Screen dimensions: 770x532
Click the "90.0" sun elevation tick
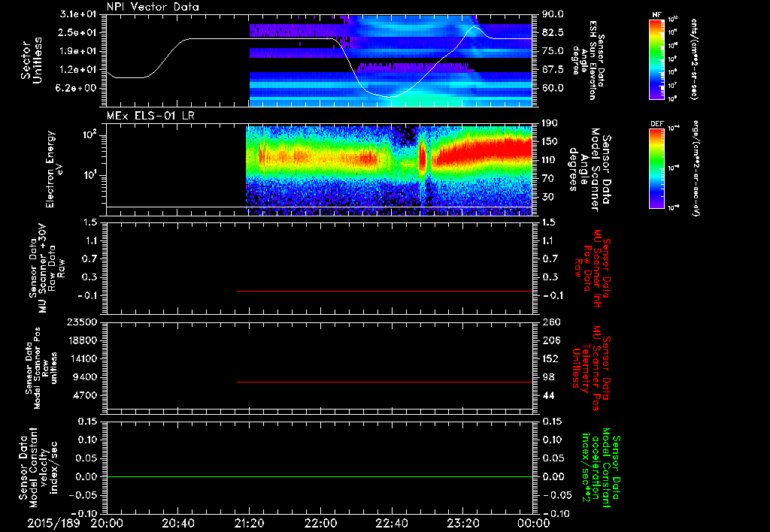click(x=553, y=14)
